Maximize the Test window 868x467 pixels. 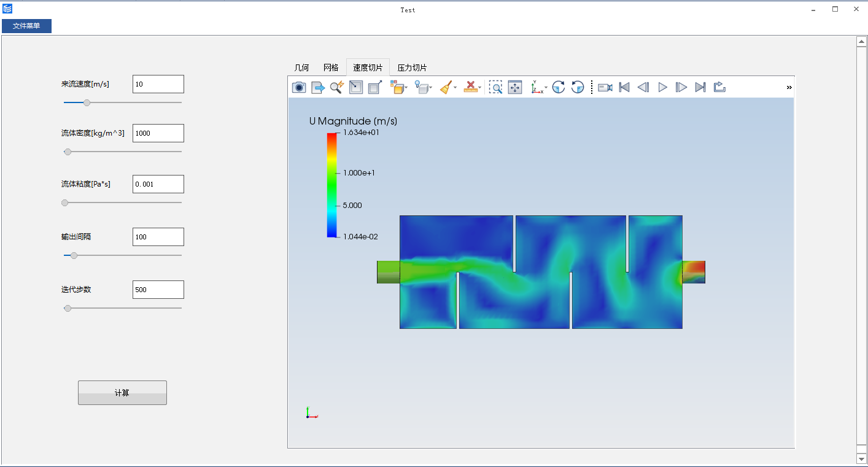click(x=835, y=9)
